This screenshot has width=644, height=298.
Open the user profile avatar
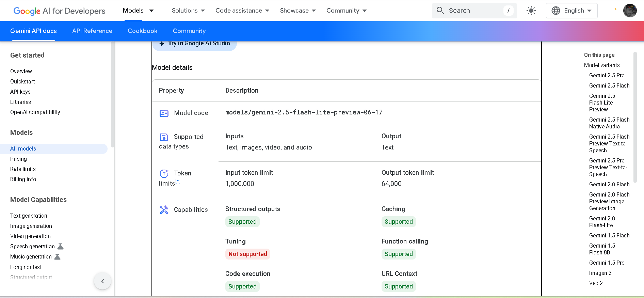(630, 11)
